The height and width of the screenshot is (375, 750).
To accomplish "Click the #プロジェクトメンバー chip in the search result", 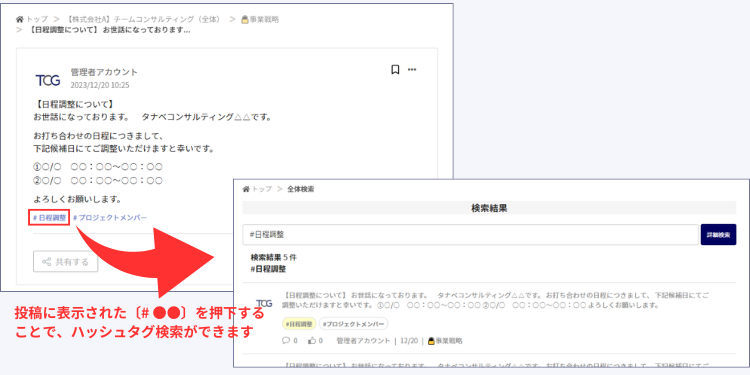I will 353,324.
